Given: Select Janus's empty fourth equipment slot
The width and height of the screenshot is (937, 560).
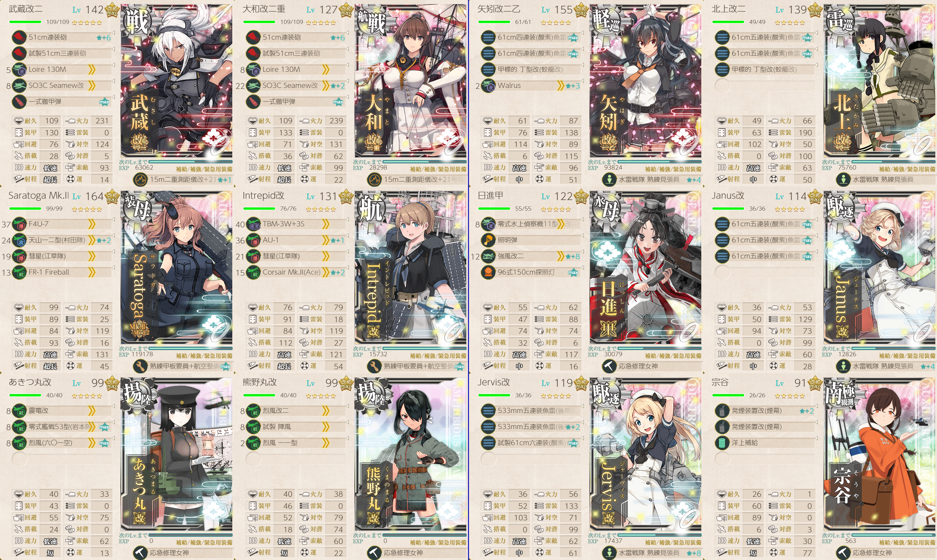Looking at the screenshot, I should click(765, 272).
